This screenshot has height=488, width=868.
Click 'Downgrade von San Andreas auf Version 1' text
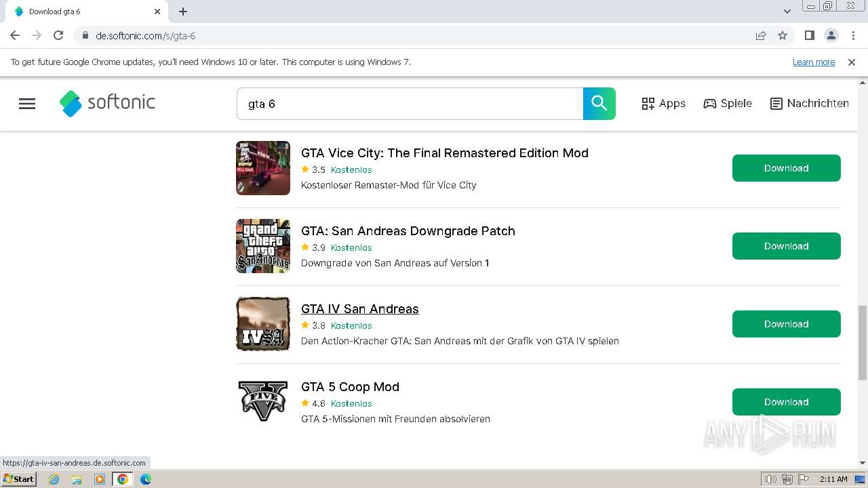tap(395, 263)
